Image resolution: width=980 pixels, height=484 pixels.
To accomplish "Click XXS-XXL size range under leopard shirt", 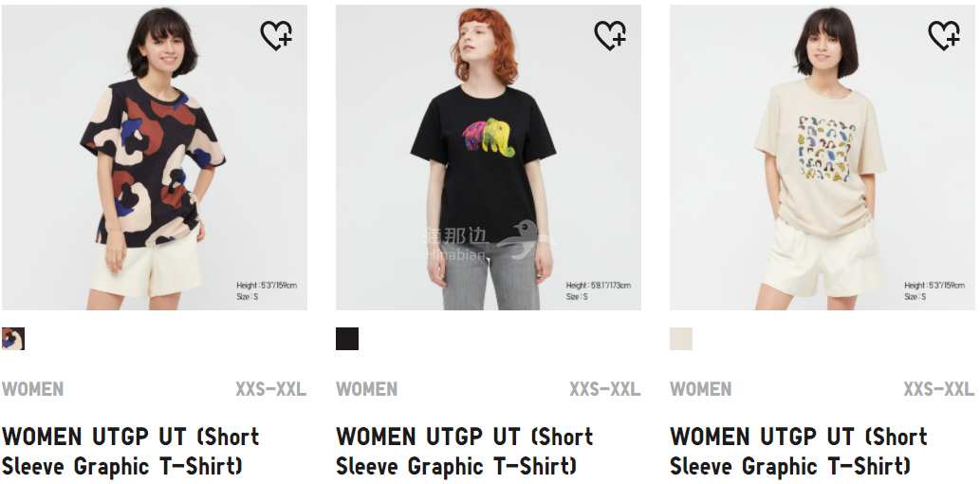I will point(270,390).
